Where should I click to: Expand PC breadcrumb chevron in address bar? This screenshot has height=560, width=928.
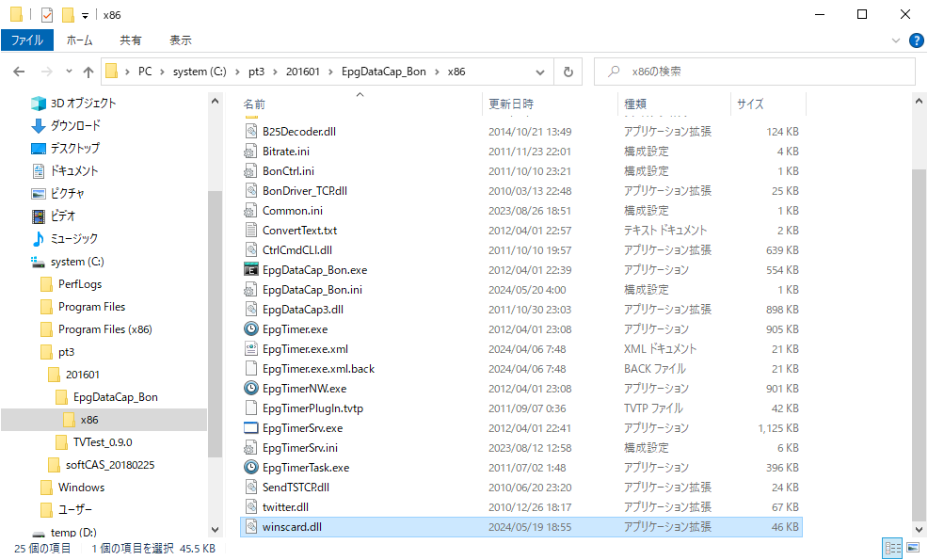tap(162, 72)
